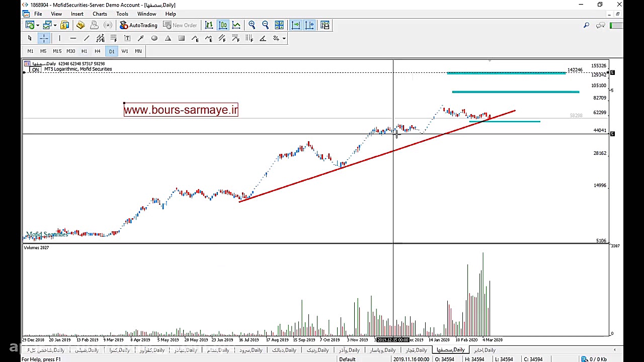Viewport: 644px width, 362px height.
Task: Select the MN monthly timeframe
Action: pos(138,51)
